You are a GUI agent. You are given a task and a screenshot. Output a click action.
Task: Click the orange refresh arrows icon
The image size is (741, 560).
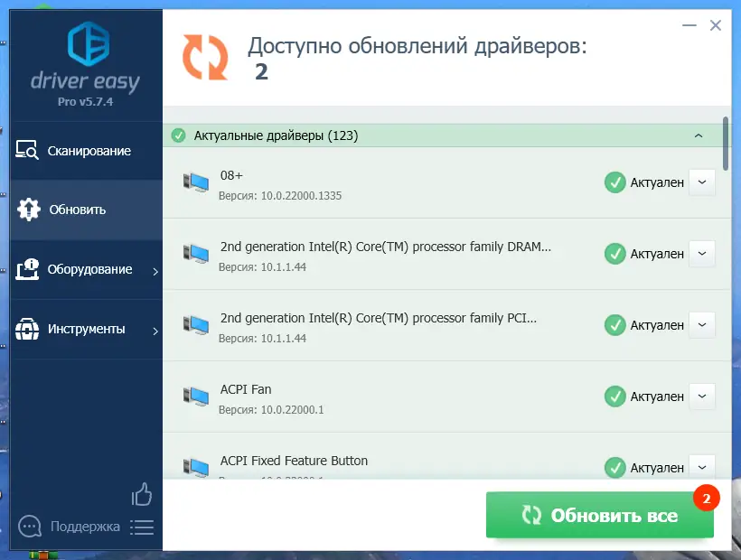(205, 57)
